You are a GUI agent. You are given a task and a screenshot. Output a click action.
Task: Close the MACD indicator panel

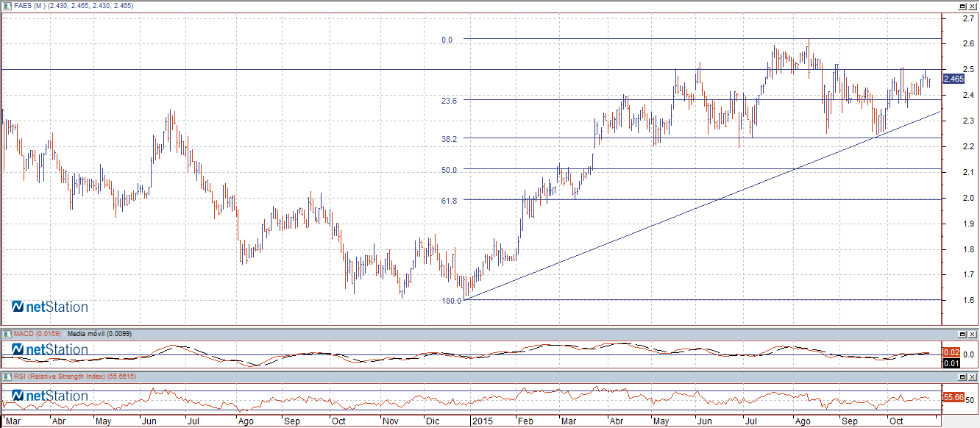(x=973, y=334)
